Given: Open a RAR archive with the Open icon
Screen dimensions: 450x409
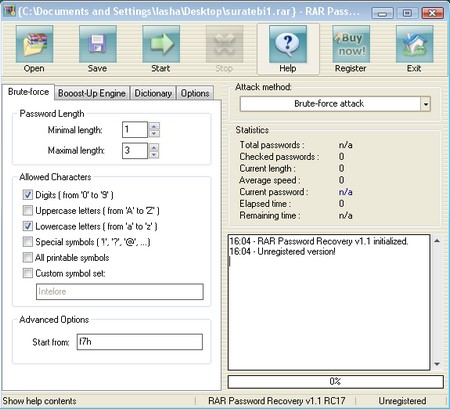Looking at the screenshot, I should tap(34, 44).
